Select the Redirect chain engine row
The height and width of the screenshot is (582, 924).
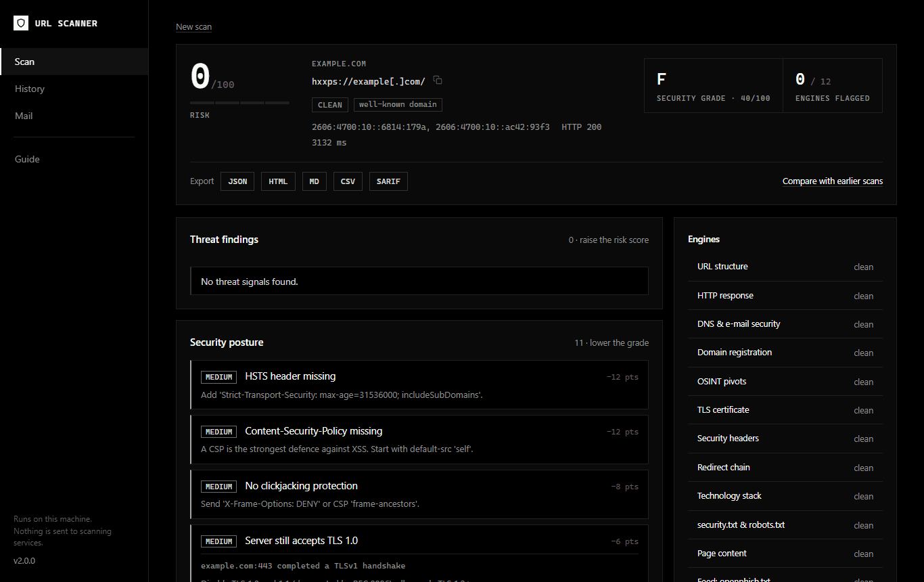click(x=785, y=468)
